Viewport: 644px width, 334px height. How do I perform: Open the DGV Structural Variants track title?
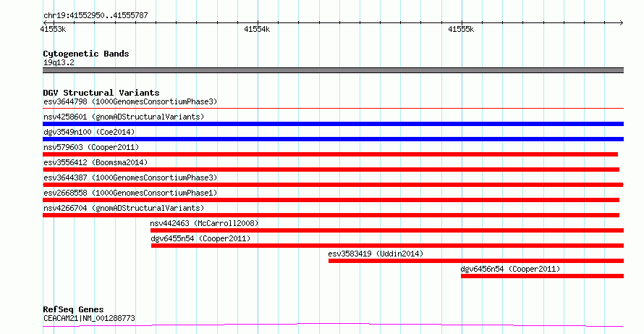pos(101,93)
